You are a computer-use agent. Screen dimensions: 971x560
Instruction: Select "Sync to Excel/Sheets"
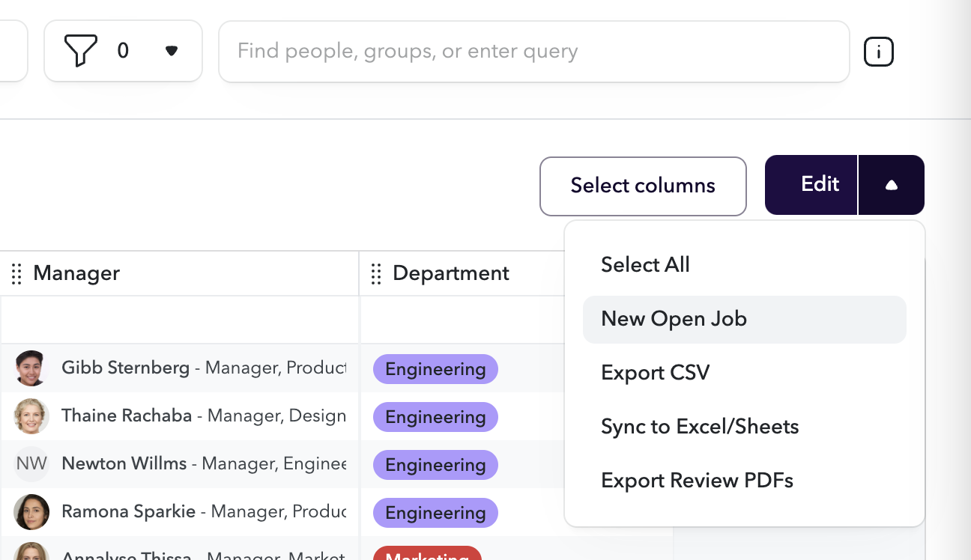pos(699,426)
